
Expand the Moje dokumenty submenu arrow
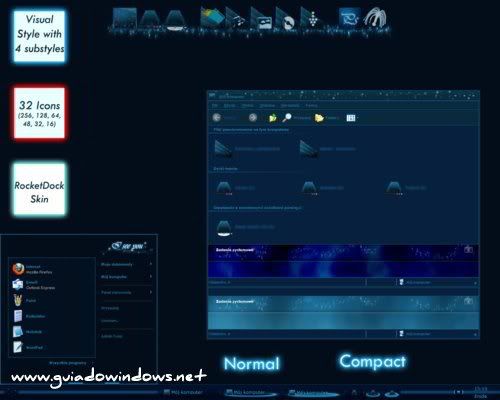point(151,264)
